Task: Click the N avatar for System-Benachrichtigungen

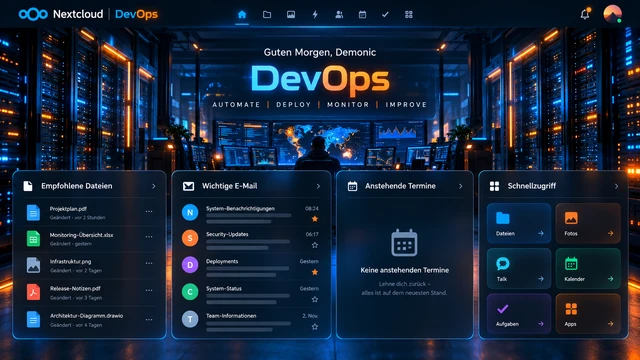Action: (x=190, y=212)
